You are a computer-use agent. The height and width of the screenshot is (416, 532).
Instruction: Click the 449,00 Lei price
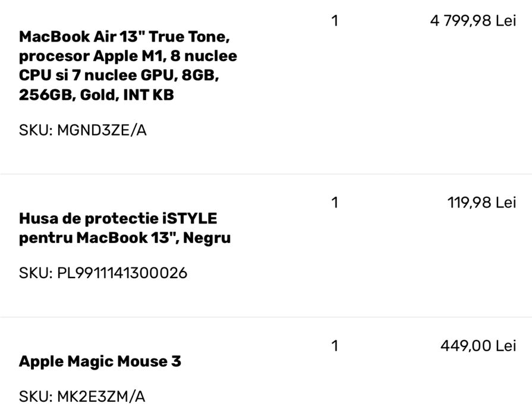click(x=478, y=346)
